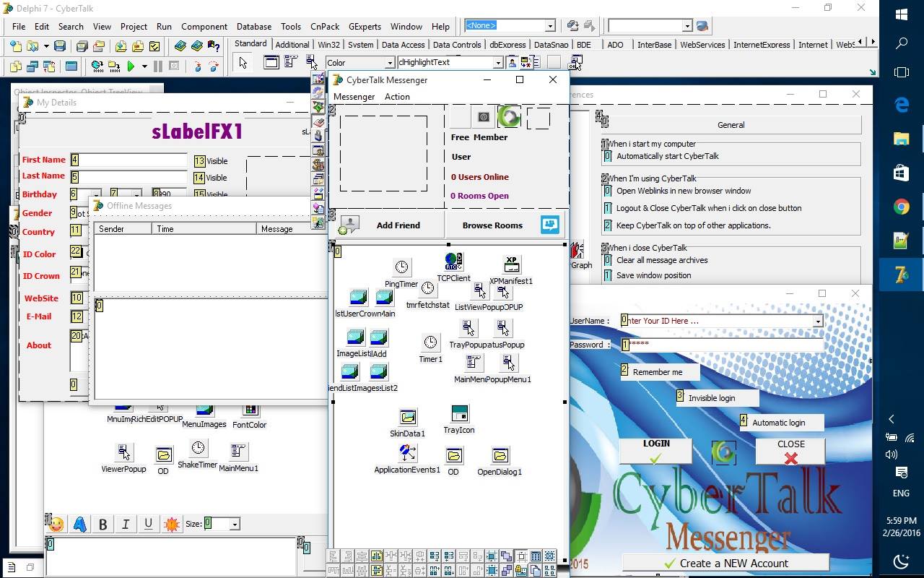The image size is (924, 578).
Task: Click the Save file disk icon
Action: click(x=60, y=46)
